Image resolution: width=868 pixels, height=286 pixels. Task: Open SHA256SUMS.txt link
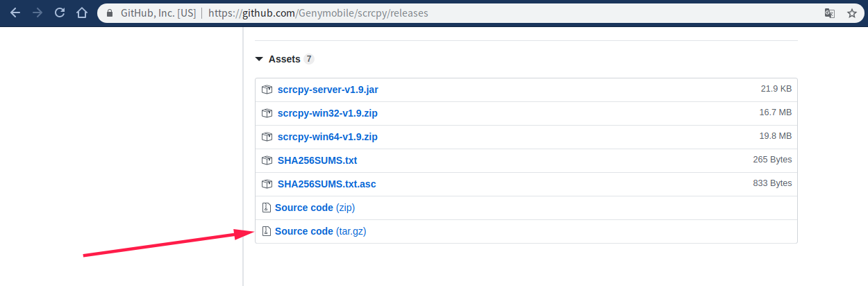pyautogui.click(x=317, y=160)
